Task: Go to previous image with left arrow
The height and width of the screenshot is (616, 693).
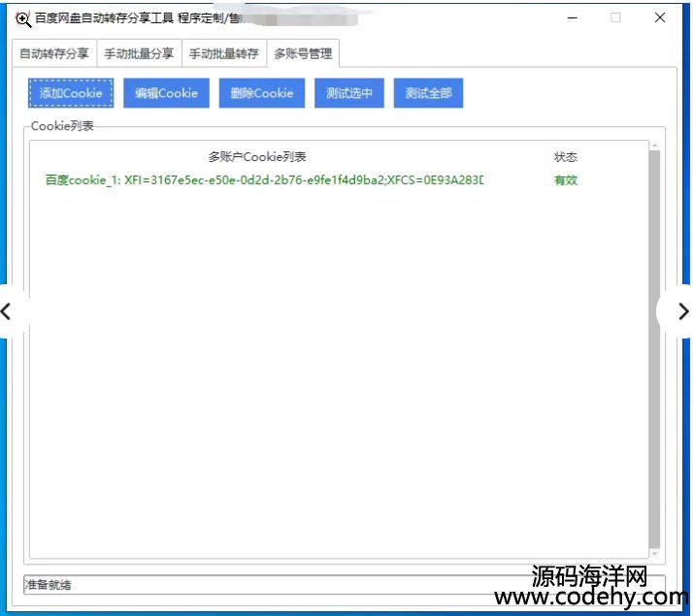Action: coord(8,311)
